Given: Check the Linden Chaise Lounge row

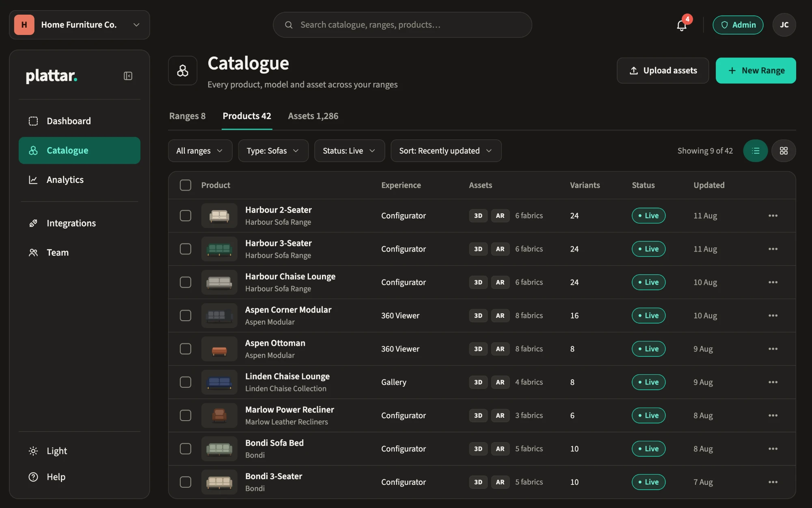Looking at the screenshot, I should pos(186,382).
